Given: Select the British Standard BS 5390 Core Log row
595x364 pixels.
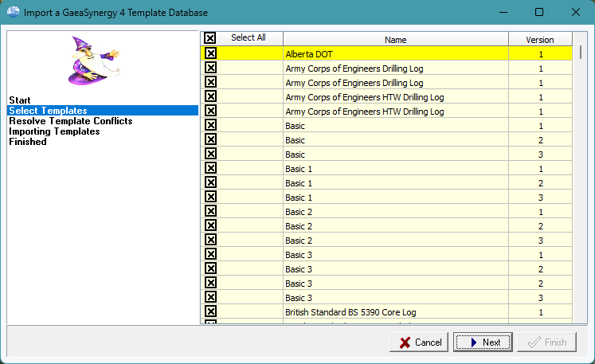Looking at the screenshot, I should [x=395, y=312].
